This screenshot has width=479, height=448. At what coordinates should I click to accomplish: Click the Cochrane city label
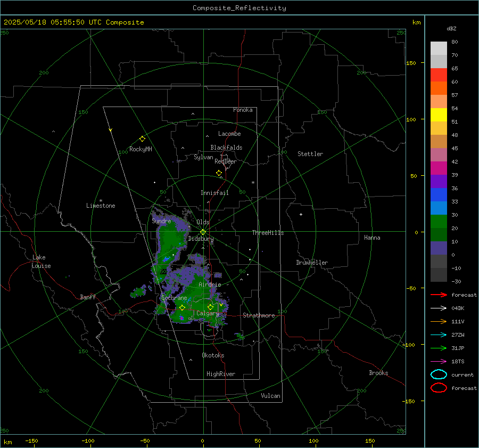coord(174,298)
